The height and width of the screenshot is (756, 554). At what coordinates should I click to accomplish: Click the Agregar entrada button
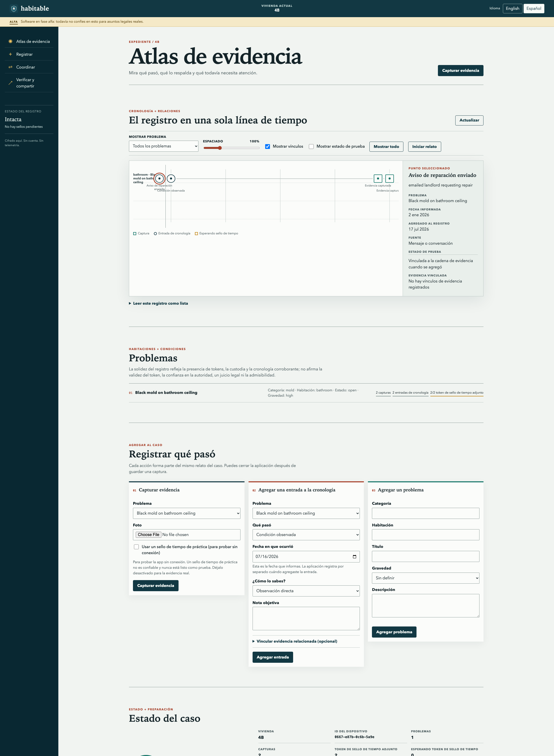click(x=273, y=657)
